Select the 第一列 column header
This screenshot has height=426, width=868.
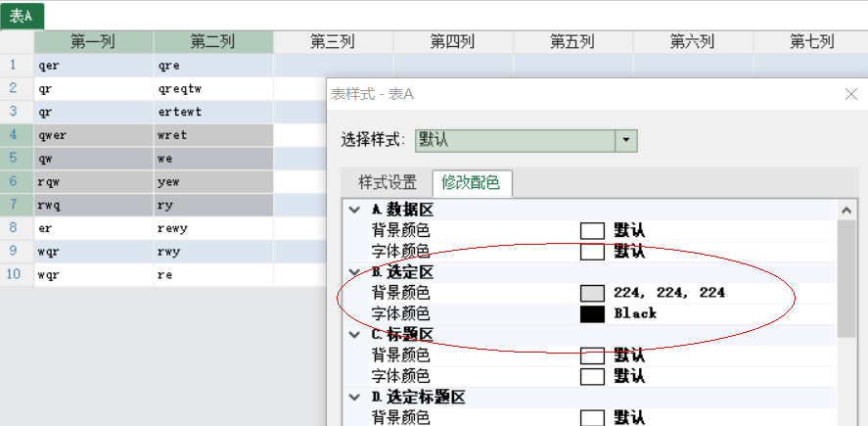click(94, 41)
